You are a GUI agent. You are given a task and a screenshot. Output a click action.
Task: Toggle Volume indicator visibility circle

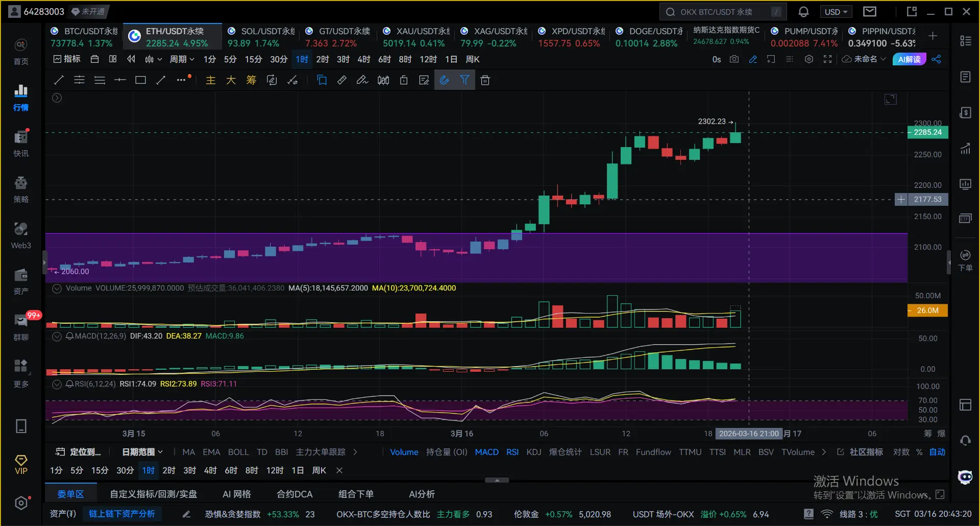click(57, 289)
